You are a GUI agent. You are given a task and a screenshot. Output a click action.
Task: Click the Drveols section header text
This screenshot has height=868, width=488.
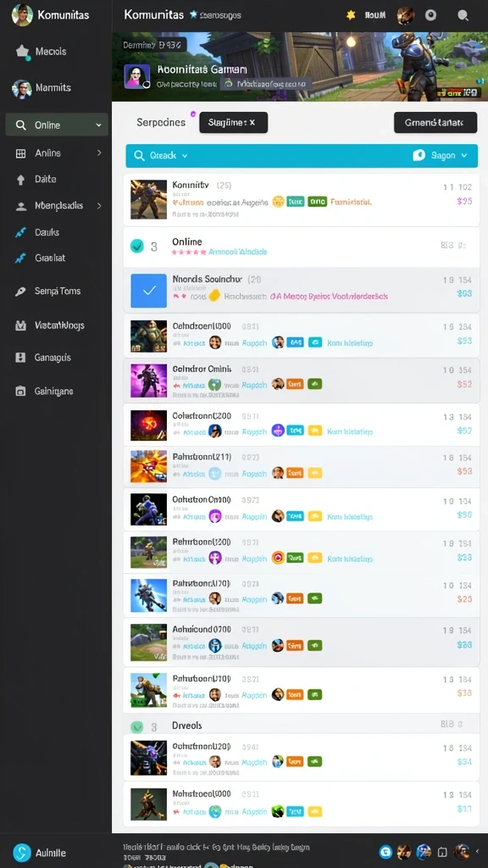pos(187,726)
